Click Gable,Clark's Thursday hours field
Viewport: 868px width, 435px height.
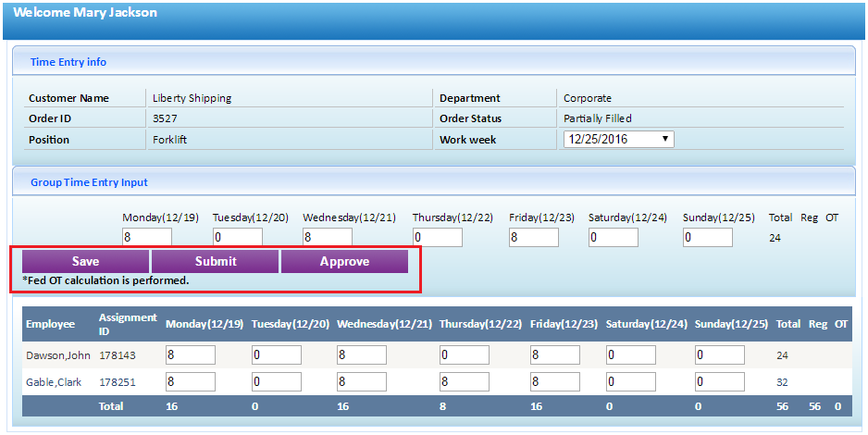[x=465, y=382]
